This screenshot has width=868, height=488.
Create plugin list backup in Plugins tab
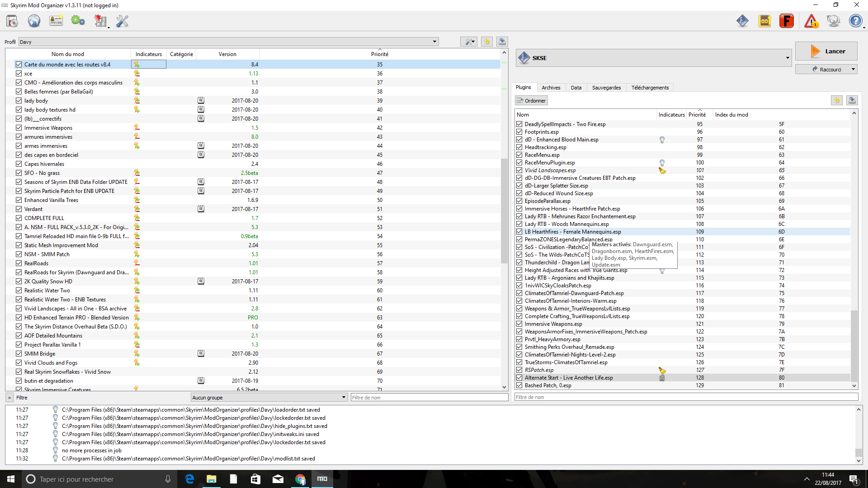pyautogui.click(x=852, y=100)
